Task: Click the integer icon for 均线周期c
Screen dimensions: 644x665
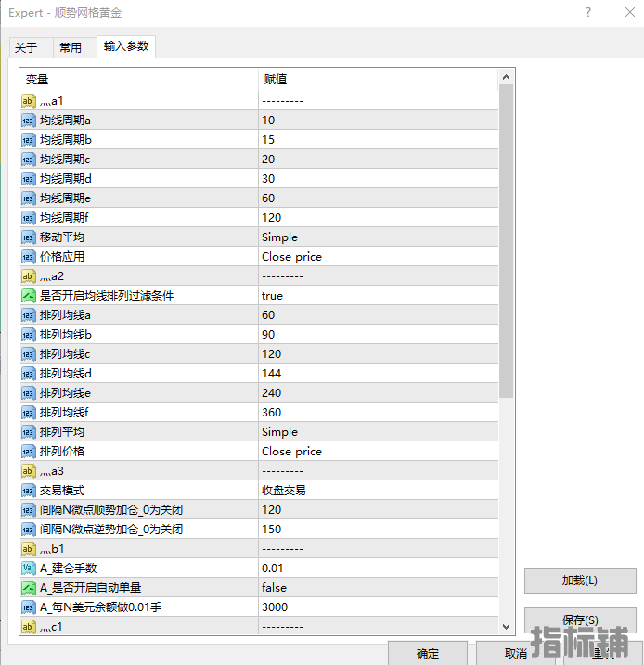Action: [x=29, y=160]
